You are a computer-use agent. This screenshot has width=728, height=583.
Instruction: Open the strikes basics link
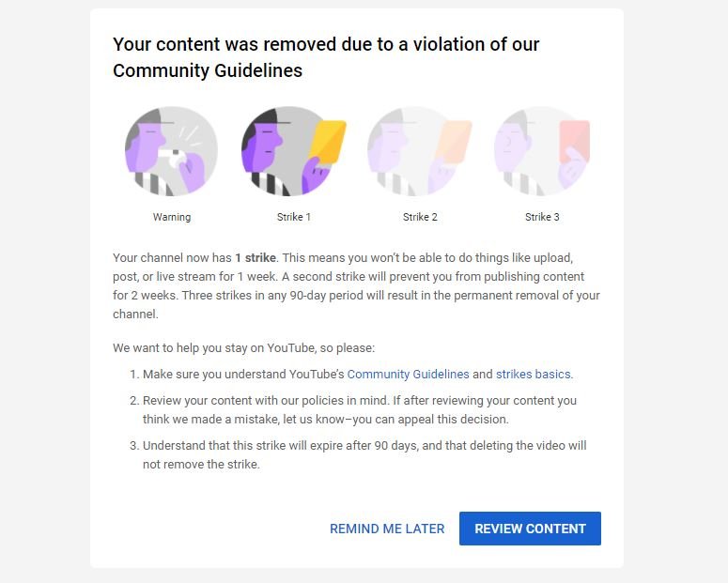point(533,374)
